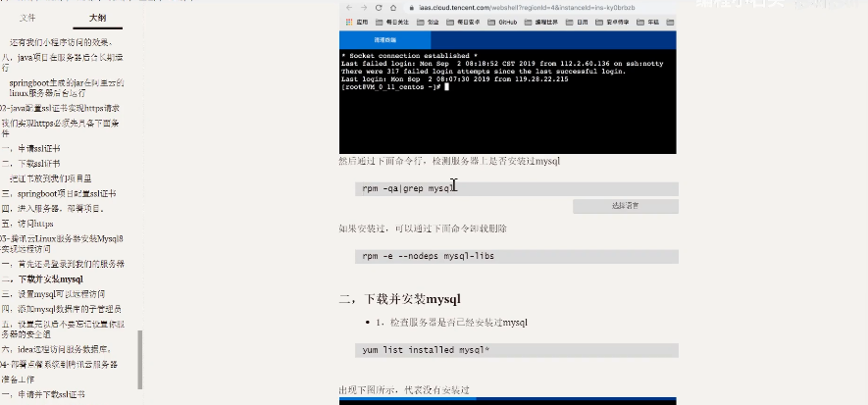Click the 'yum list installed mysql*' code block

point(517,350)
